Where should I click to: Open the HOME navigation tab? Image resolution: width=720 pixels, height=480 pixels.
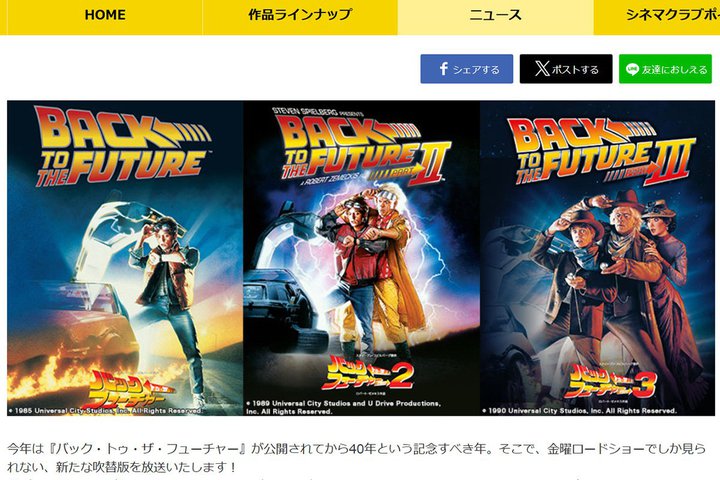click(x=105, y=16)
